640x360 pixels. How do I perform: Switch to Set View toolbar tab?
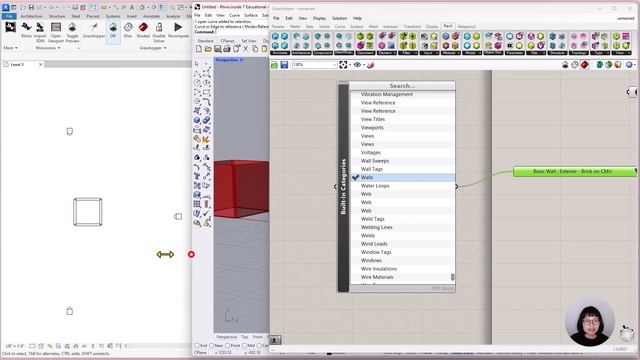[x=249, y=41]
